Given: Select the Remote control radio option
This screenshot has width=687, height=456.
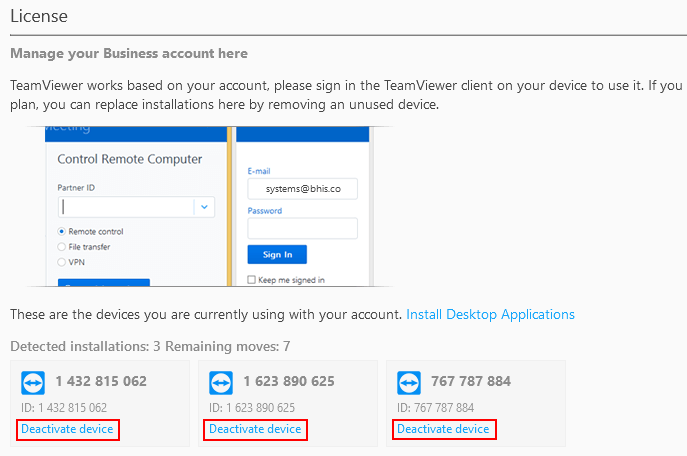Looking at the screenshot, I should (x=62, y=231).
